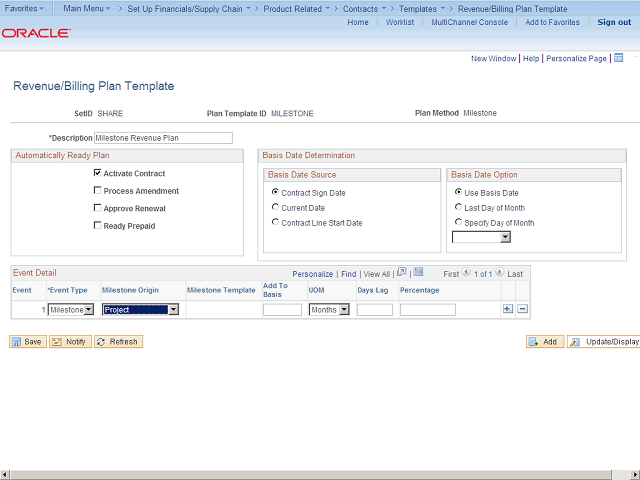The height and width of the screenshot is (480, 640).
Task: Open the Main Menu dropdown
Action: point(87,8)
